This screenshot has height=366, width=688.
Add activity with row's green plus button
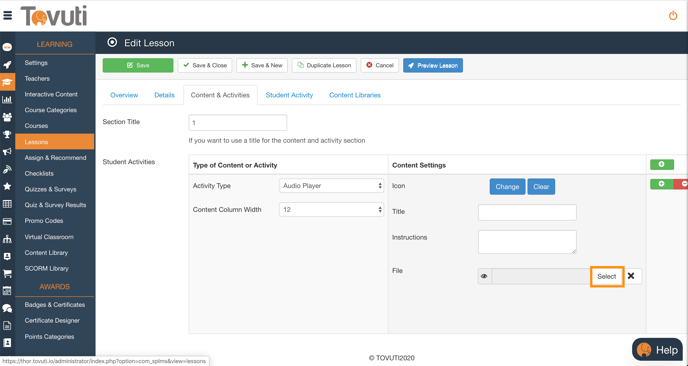click(662, 184)
